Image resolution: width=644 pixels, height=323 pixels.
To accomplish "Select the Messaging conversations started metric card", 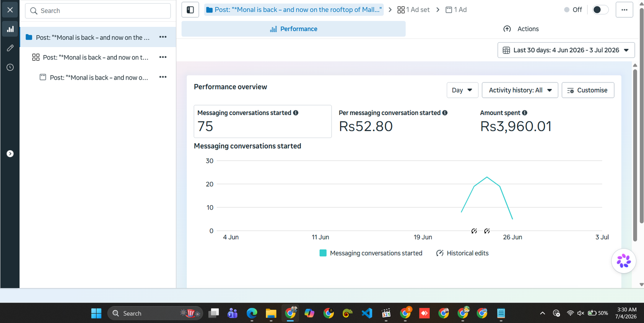I will pyautogui.click(x=262, y=121).
